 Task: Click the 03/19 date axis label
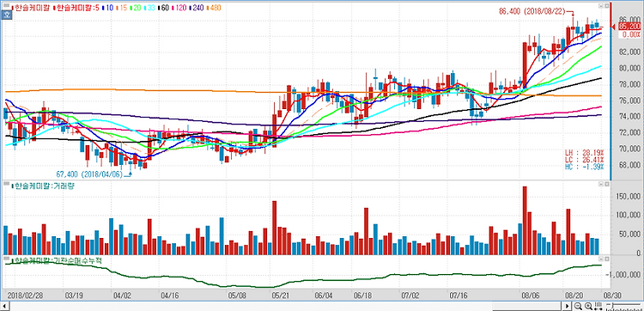point(74,295)
